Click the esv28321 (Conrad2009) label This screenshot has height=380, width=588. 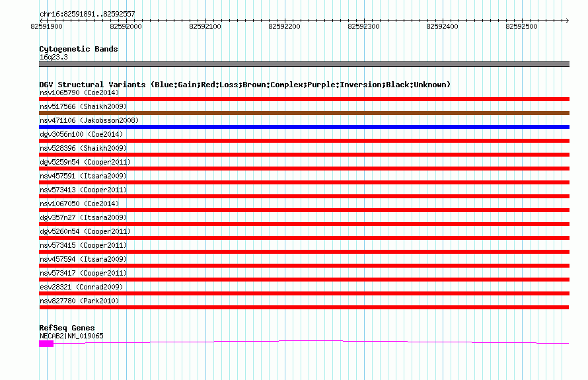tap(81, 287)
